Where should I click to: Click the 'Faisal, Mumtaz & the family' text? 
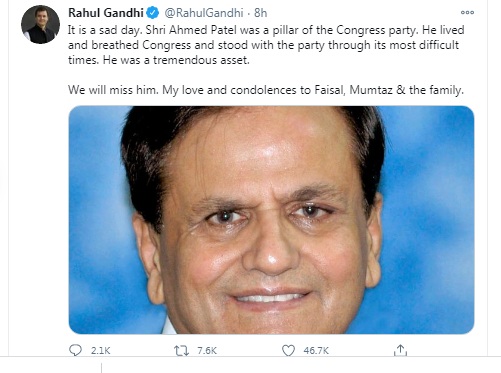pyautogui.click(x=389, y=90)
